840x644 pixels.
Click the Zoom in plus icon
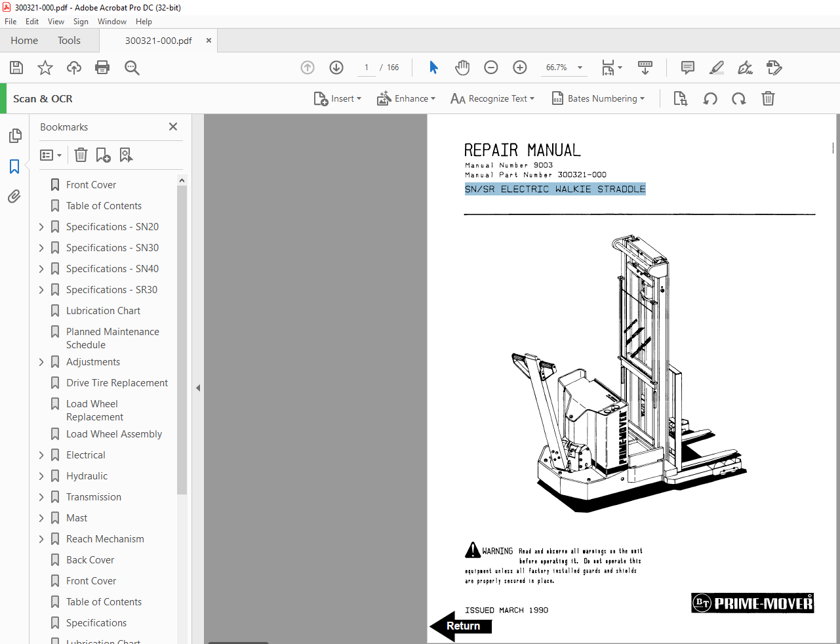(520, 68)
